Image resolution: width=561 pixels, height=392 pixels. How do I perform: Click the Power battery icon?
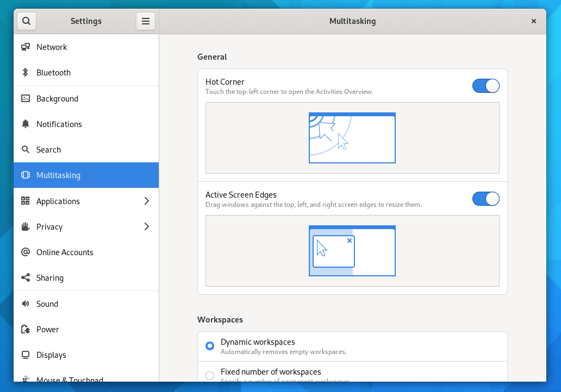point(25,329)
